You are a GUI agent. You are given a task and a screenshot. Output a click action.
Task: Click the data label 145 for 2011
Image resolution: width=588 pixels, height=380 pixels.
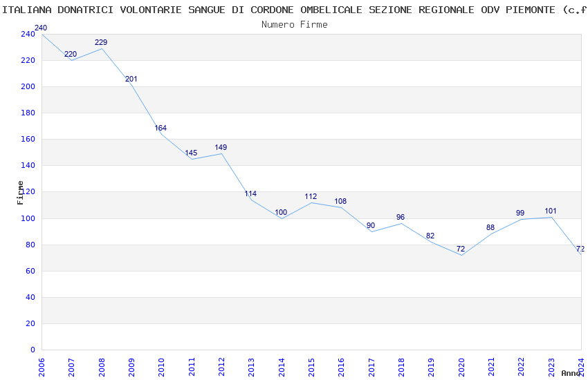coord(191,153)
